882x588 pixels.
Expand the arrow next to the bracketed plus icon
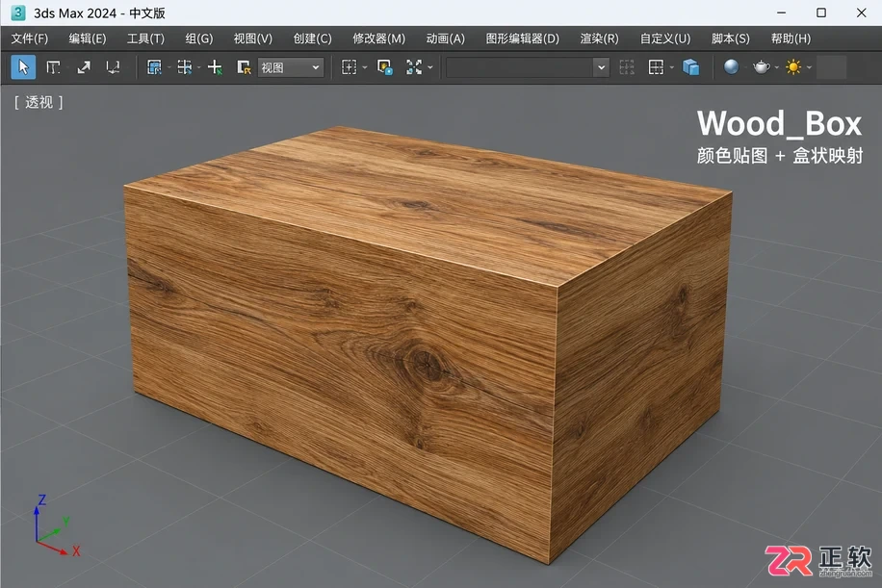tap(365, 68)
